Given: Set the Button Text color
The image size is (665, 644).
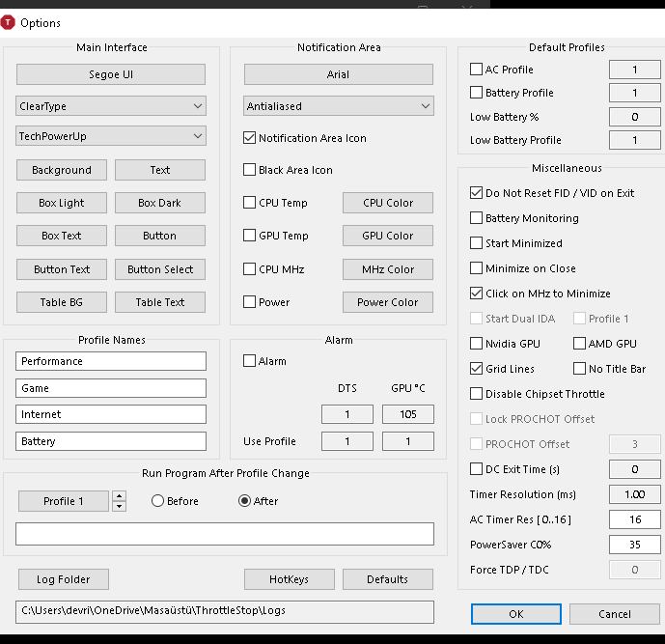Looking at the screenshot, I should pos(62,269).
